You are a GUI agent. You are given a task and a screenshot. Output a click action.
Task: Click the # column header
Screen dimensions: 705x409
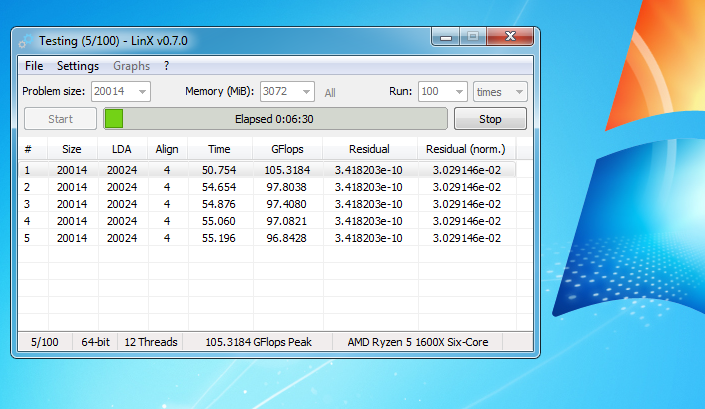pos(33,149)
